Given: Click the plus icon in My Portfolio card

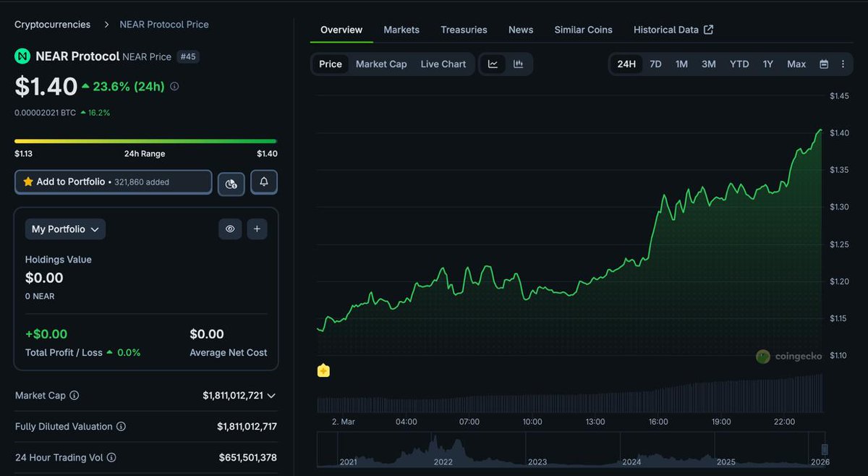Looking at the screenshot, I should [x=257, y=229].
